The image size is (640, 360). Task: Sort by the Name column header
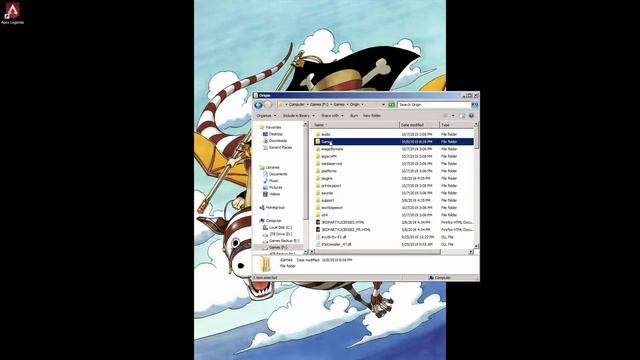[354, 125]
